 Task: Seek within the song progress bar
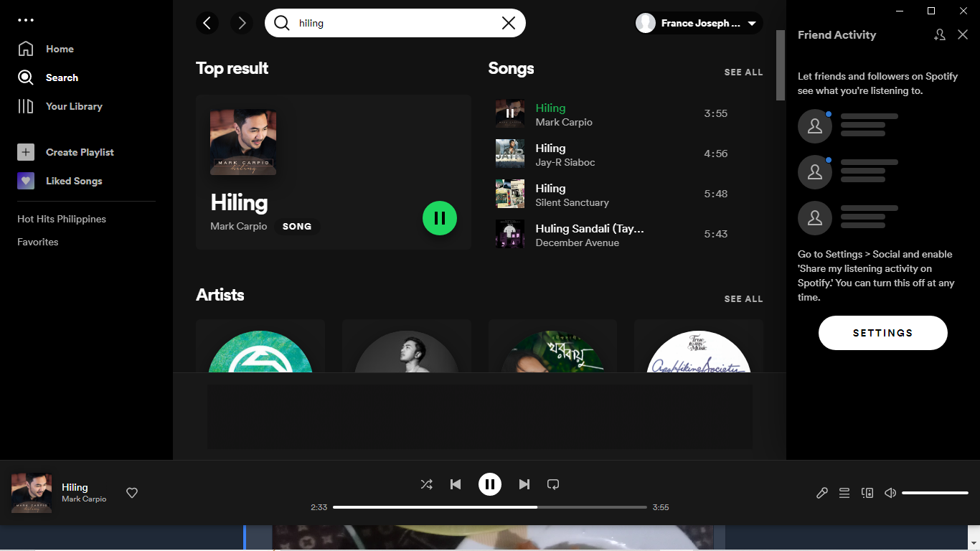pyautogui.click(x=490, y=507)
